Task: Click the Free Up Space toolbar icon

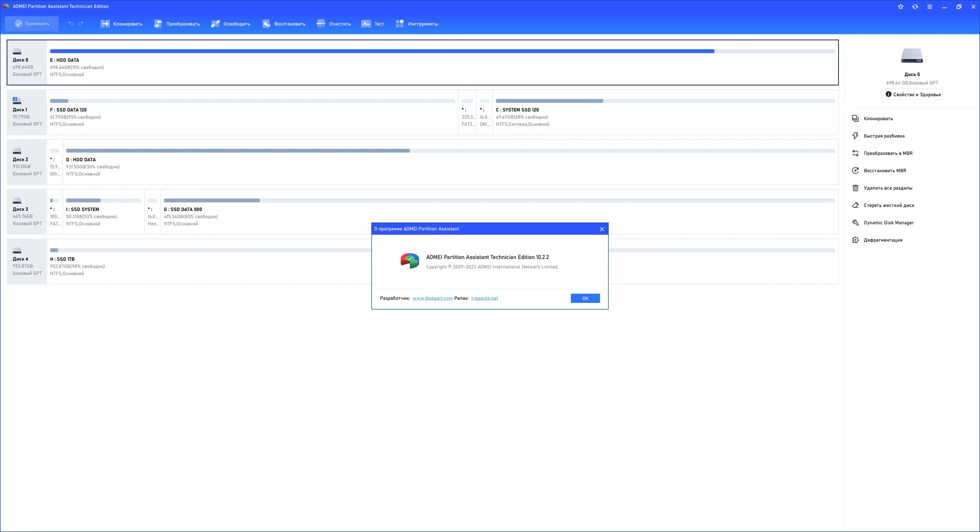Action: point(216,24)
